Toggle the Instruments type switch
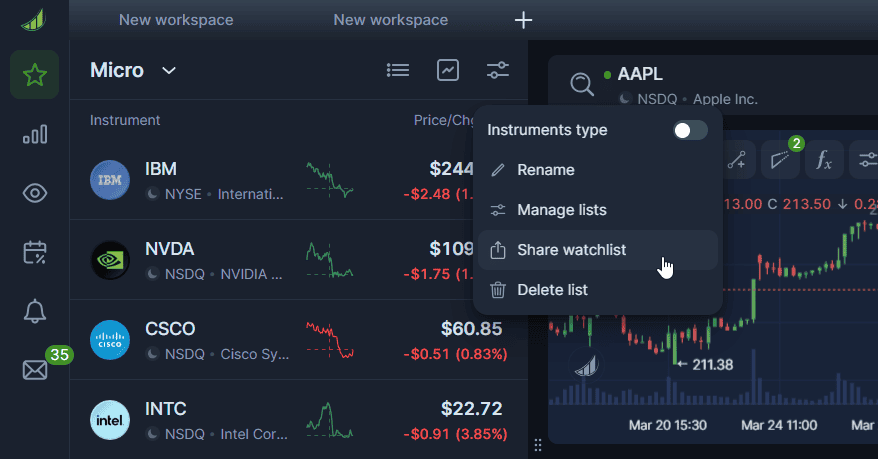 click(x=690, y=130)
